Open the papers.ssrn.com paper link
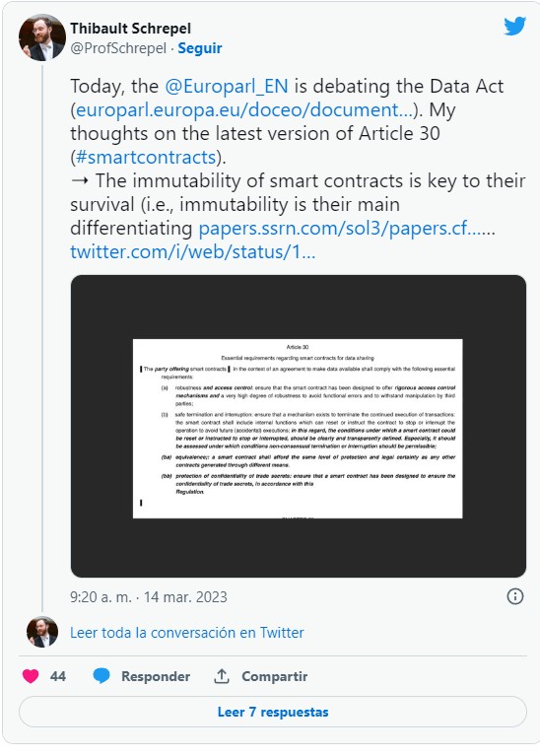Screen dimensions: 540x756 (x=347, y=228)
